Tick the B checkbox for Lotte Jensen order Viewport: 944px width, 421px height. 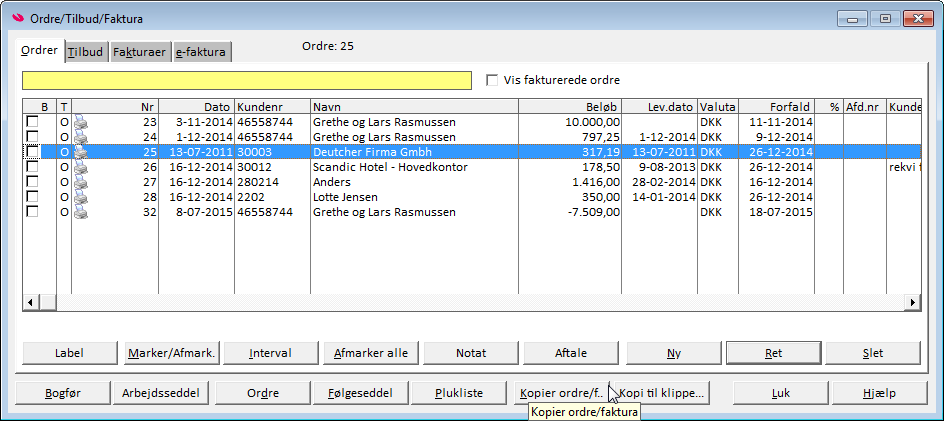click(33, 197)
